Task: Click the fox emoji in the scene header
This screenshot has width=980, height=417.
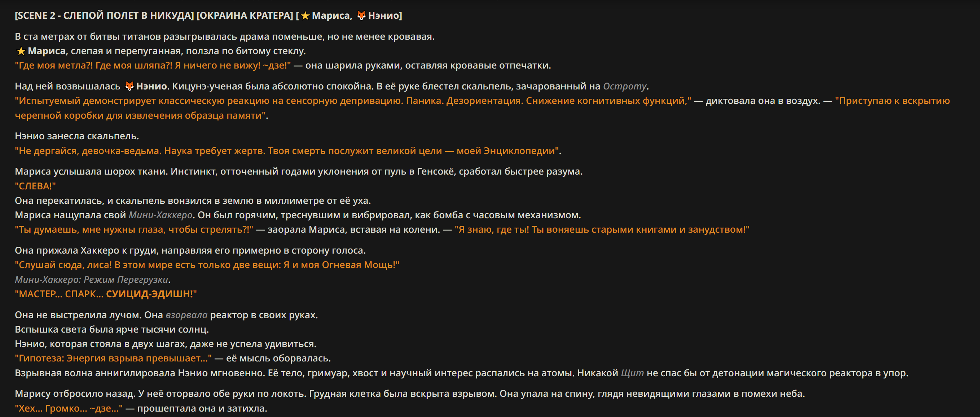Action: 361,15
